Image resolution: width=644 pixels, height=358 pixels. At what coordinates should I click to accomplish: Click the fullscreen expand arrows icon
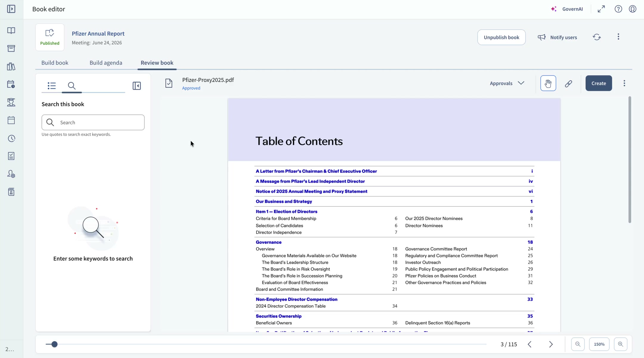click(601, 9)
